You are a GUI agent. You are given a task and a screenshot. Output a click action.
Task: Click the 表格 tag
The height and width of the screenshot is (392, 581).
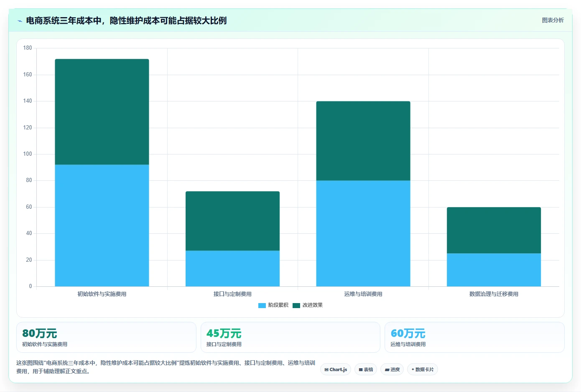click(366, 369)
